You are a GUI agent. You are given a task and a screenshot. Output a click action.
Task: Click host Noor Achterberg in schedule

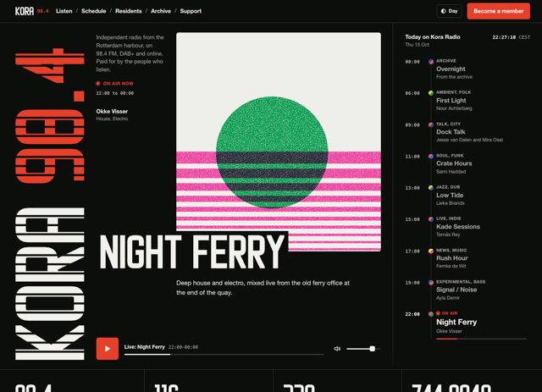454,108
